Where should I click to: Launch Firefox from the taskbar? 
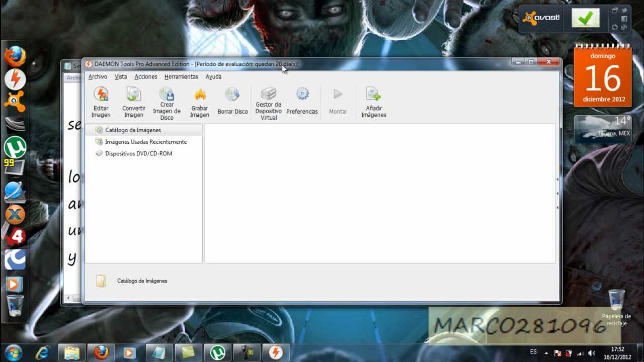coord(101,353)
